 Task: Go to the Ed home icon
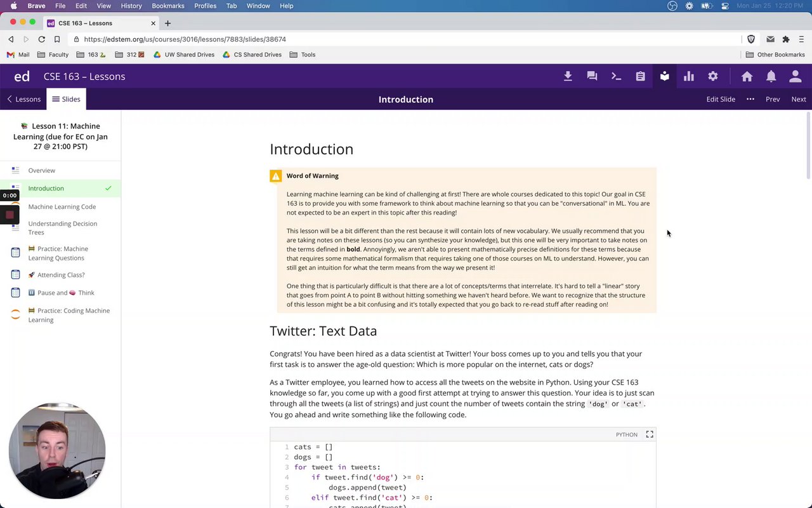[747, 76]
